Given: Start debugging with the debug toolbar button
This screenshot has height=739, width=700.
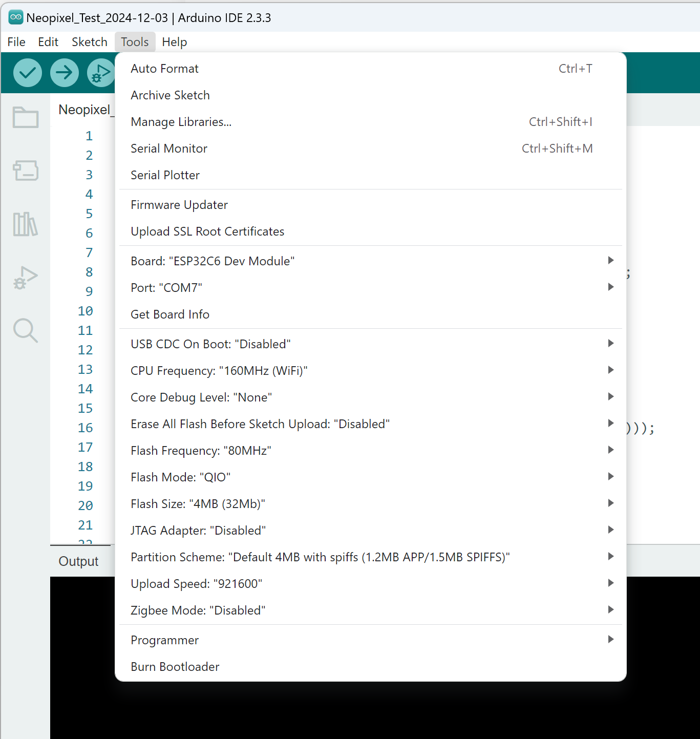Looking at the screenshot, I should (101, 73).
